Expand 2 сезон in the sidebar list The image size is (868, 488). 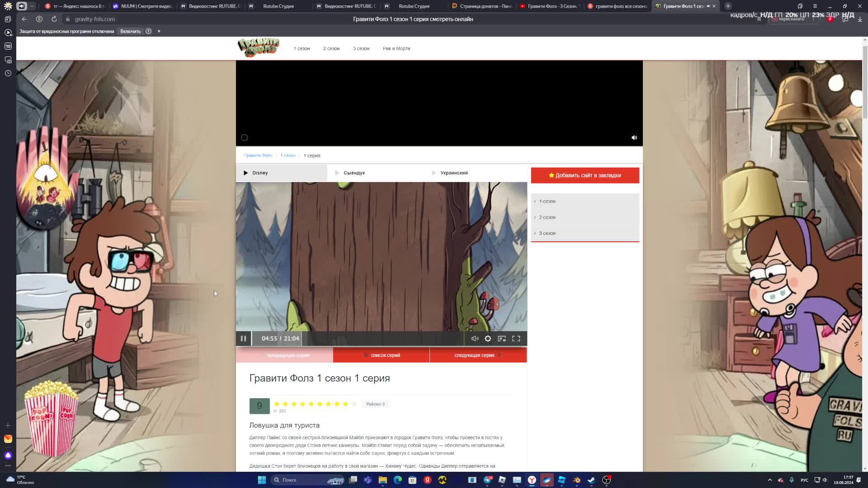pos(547,217)
